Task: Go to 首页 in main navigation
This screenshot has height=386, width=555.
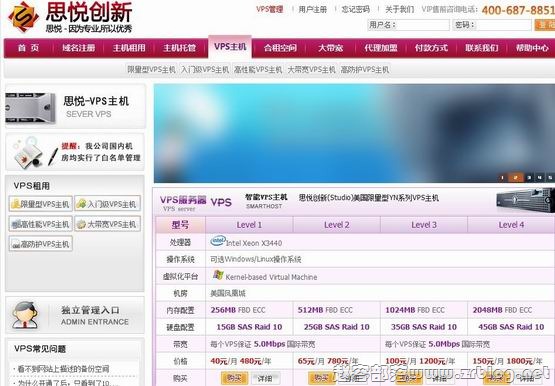Action: 28,48
